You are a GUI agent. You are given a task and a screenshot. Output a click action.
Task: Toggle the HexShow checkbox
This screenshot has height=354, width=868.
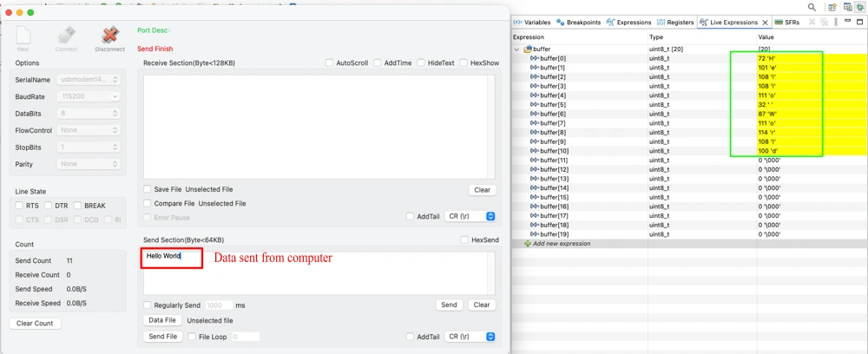pyautogui.click(x=464, y=63)
